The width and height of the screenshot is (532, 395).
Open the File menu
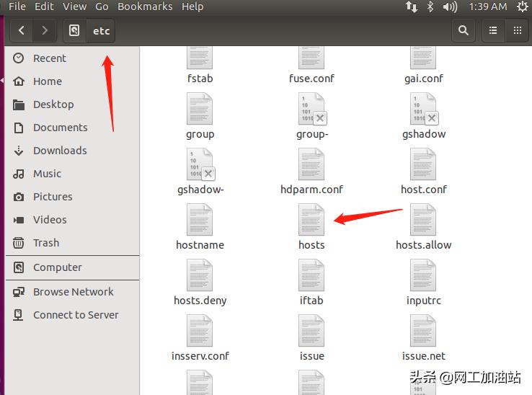point(17,6)
